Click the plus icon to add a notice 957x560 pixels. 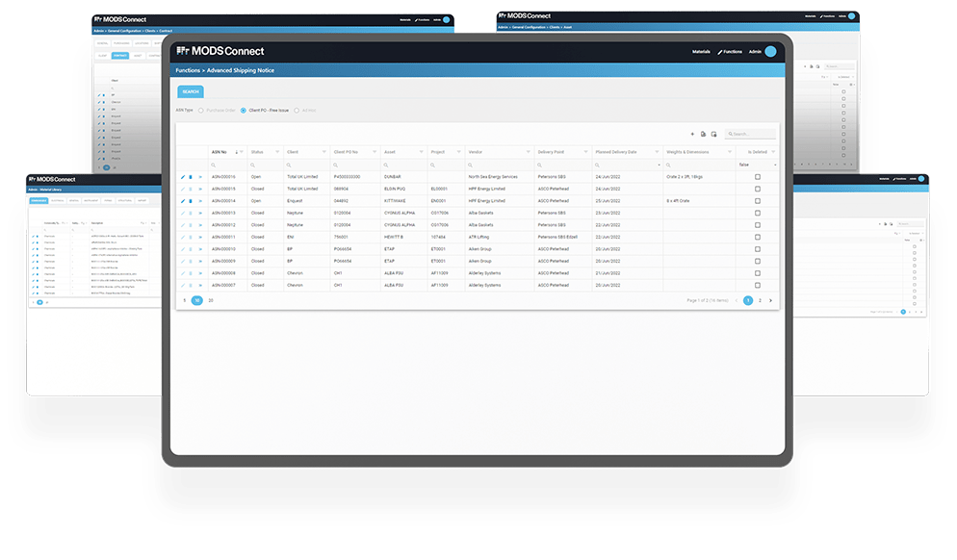692,134
